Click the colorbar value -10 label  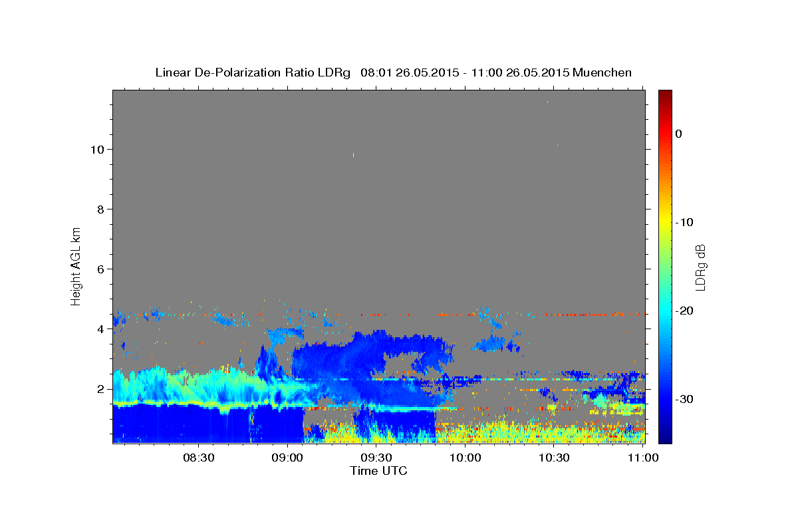(686, 222)
